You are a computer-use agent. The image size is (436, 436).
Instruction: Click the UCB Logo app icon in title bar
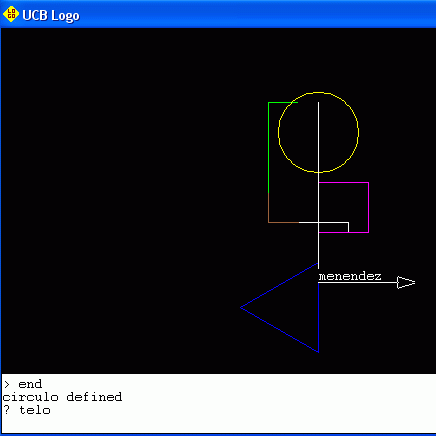pyautogui.click(x=11, y=14)
